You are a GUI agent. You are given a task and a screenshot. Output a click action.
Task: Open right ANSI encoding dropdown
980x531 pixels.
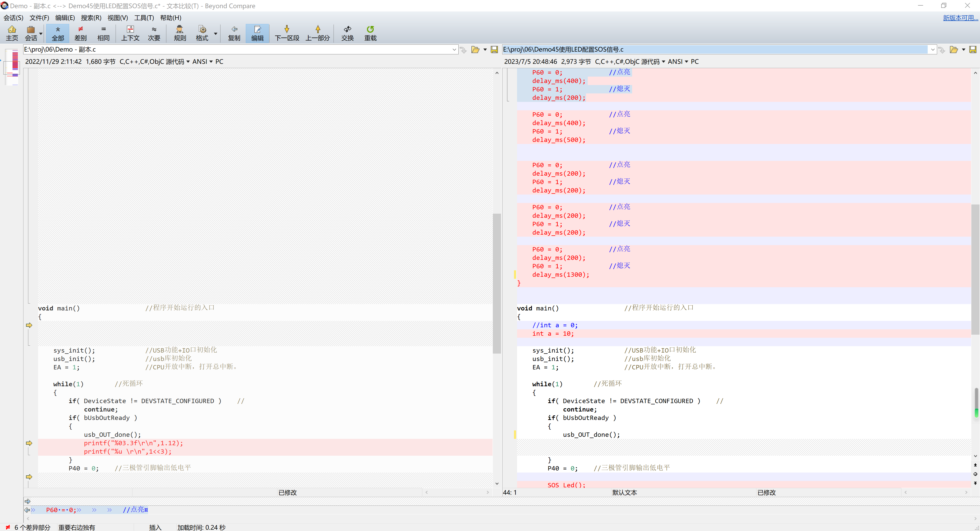click(x=678, y=62)
